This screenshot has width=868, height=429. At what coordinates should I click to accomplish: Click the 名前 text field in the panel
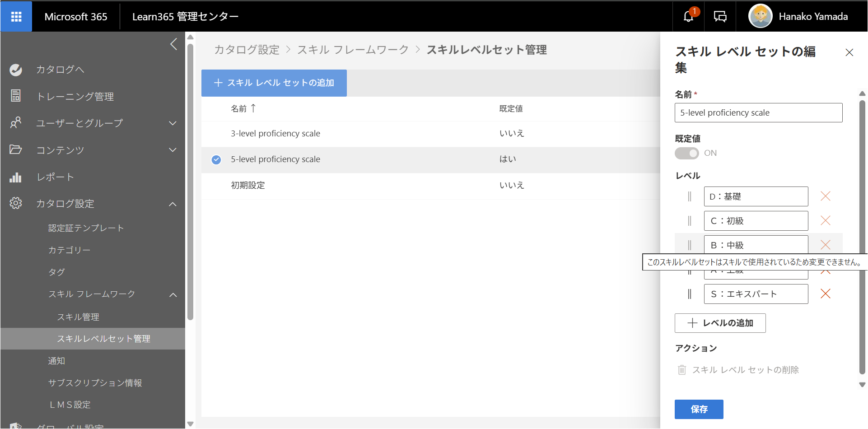pos(759,113)
